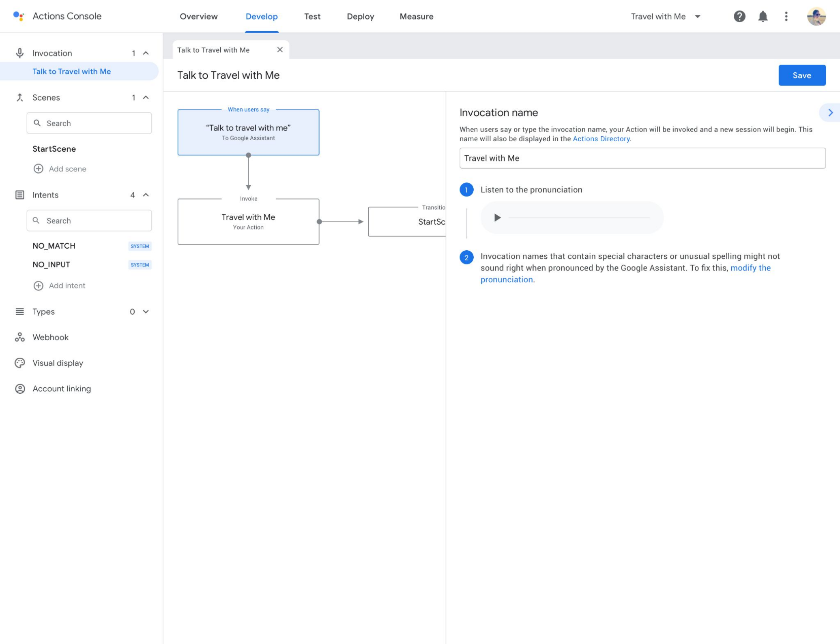Collapse the Invocation section

[146, 53]
